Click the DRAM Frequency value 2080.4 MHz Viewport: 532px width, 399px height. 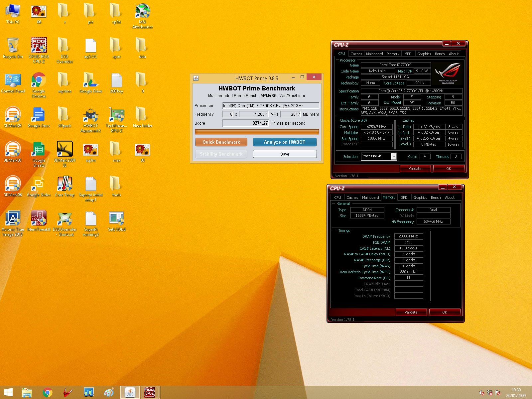click(x=408, y=236)
